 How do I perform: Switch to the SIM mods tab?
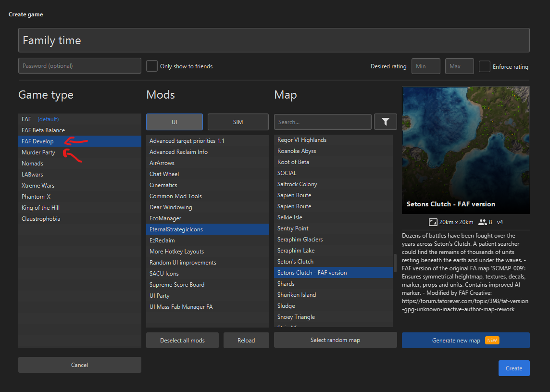238,122
